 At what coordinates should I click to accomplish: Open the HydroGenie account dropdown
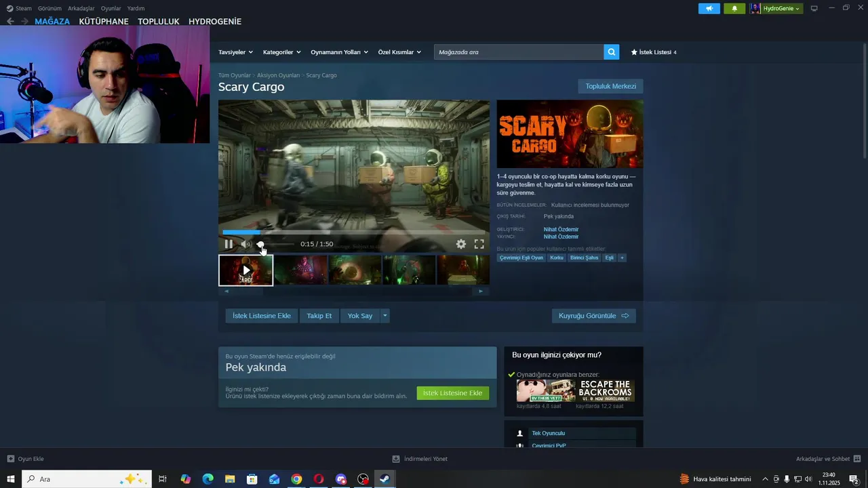[x=776, y=8]
